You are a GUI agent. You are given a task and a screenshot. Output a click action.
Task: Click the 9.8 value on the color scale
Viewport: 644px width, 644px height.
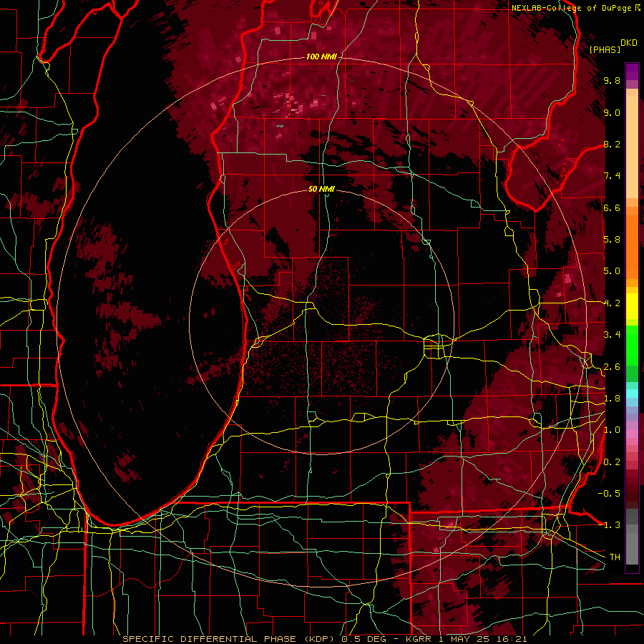612,80
